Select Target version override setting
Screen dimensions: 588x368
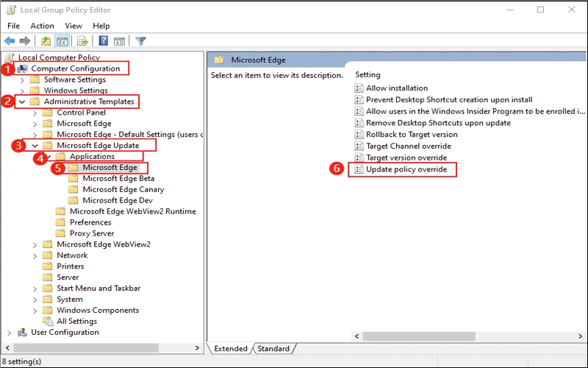click(x=406, y=158)
